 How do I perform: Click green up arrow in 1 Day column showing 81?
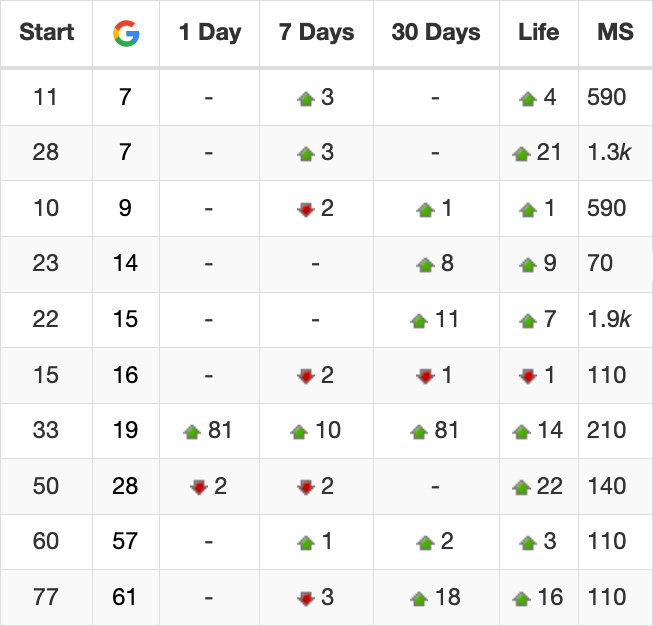(x=192, y=432)
